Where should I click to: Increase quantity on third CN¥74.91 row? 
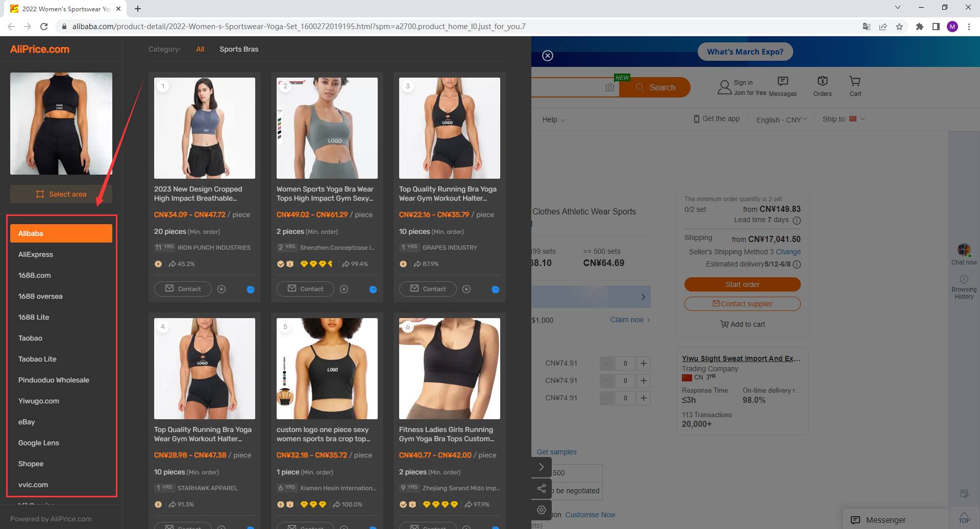(644, 398)
